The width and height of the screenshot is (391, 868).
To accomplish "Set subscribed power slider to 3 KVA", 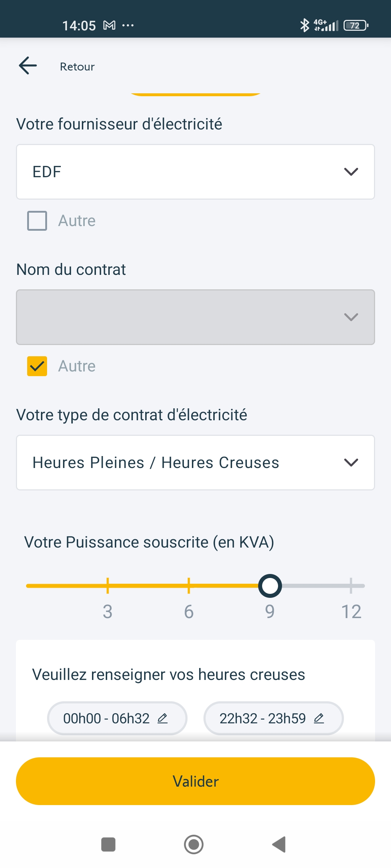I will point(108,586).
